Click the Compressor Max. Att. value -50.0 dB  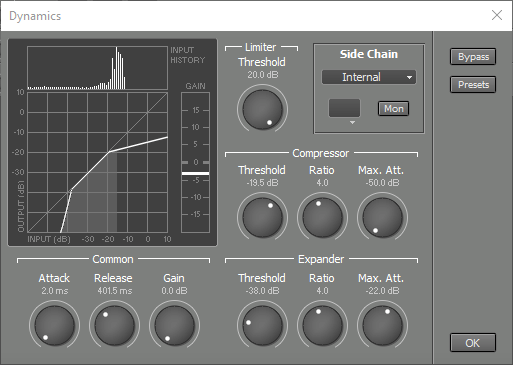(382, 183)
